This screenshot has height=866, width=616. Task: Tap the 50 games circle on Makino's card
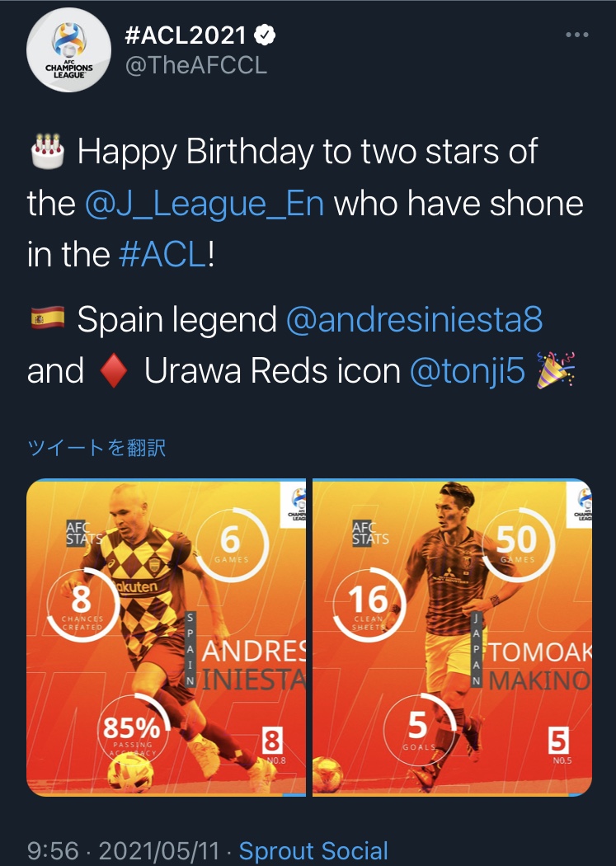(517, 544)
